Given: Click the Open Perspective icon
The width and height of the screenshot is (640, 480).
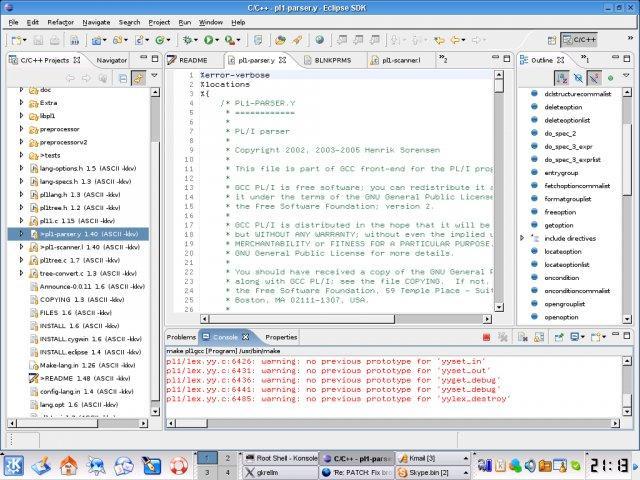Looking at the screenshot, I should (552, 40).
